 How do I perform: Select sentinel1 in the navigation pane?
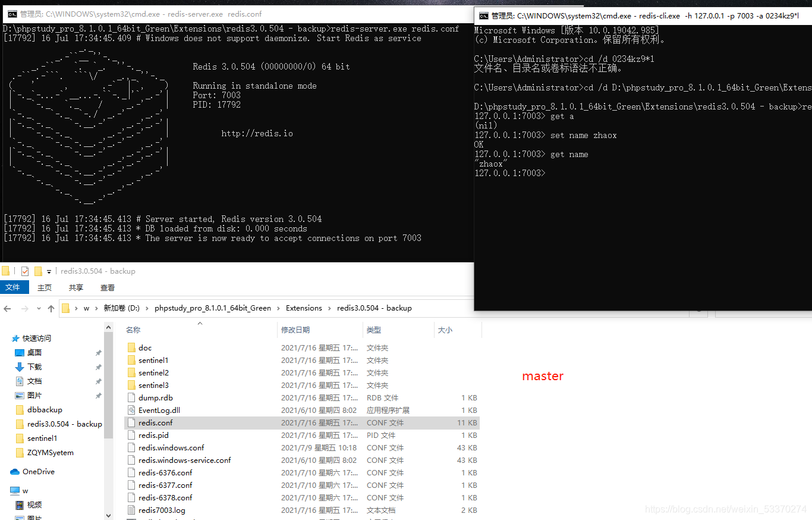coord(42,438)
